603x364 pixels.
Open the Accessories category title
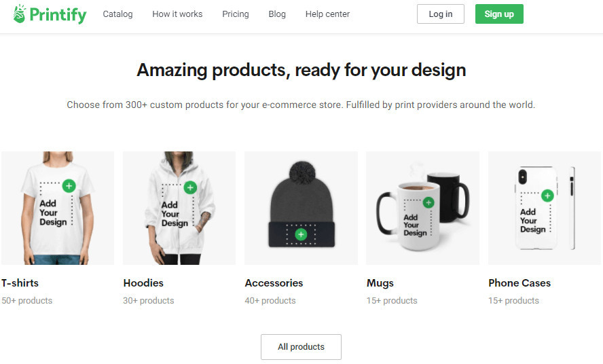pyautogui.click(x=274, y=283)
